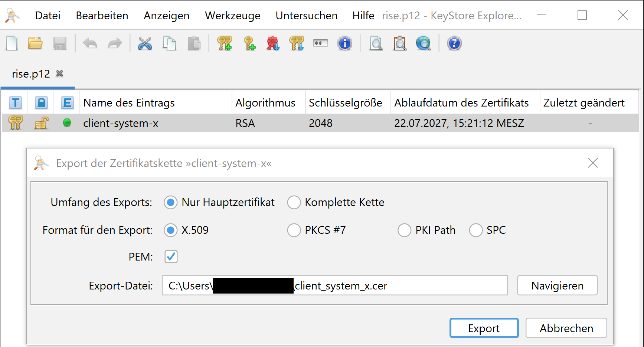
Task: Open a keystore with the folder icon
Action: (x=36, y=43)
